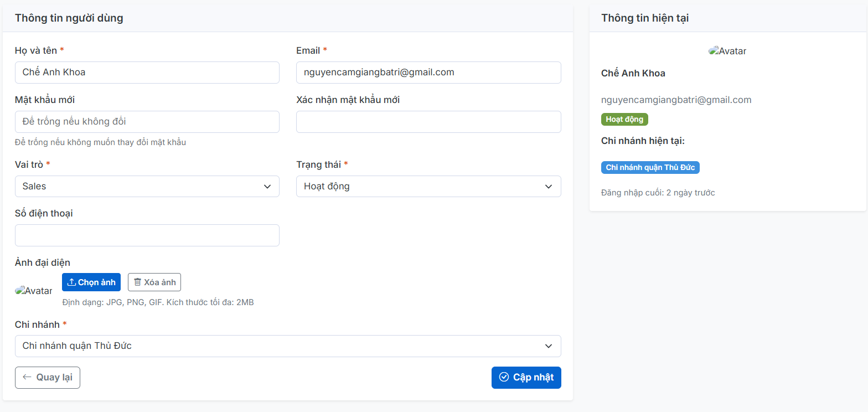Screen dimensions: 868x412
Task: Open the Chi nhánh dropdown
Action: coord(287,346)
